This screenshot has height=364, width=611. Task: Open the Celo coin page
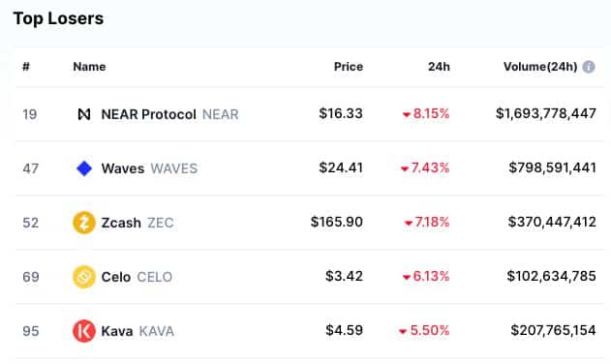tap(116, 277)
